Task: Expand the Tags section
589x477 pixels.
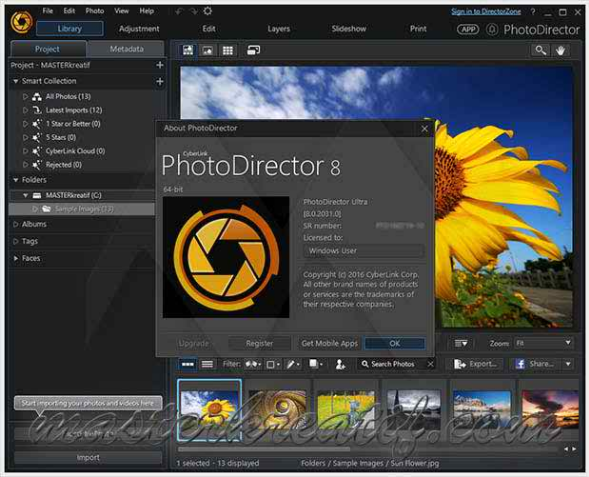Action: click(16, 241)
